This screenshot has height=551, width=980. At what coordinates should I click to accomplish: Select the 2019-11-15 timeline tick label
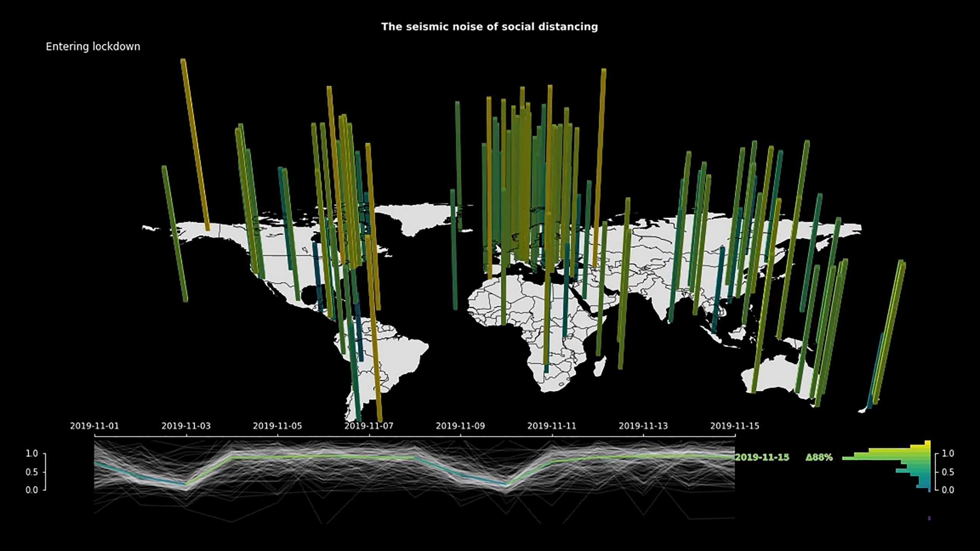[735, 426]
